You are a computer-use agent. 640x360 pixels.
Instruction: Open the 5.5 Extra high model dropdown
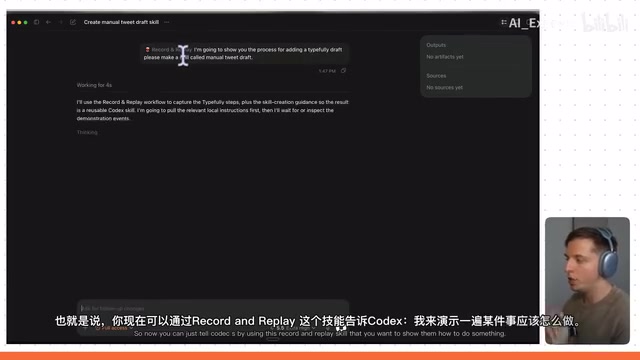pyautogui.click(x=294, y=328)
